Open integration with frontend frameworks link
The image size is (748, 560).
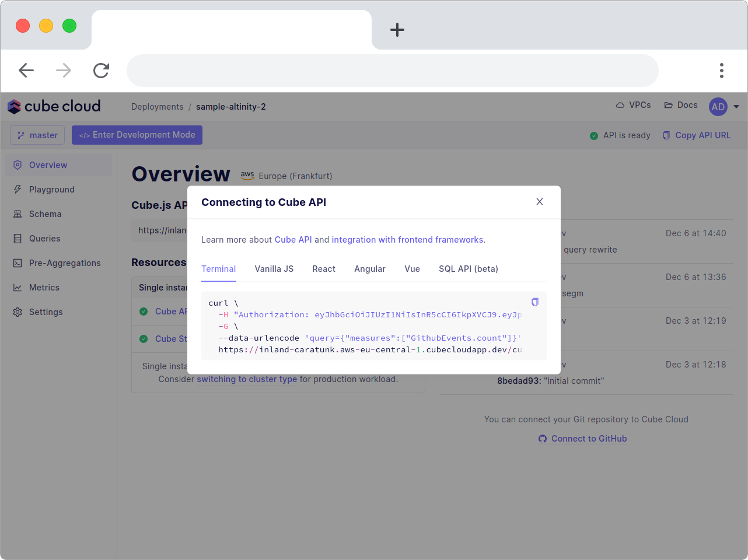407,240
